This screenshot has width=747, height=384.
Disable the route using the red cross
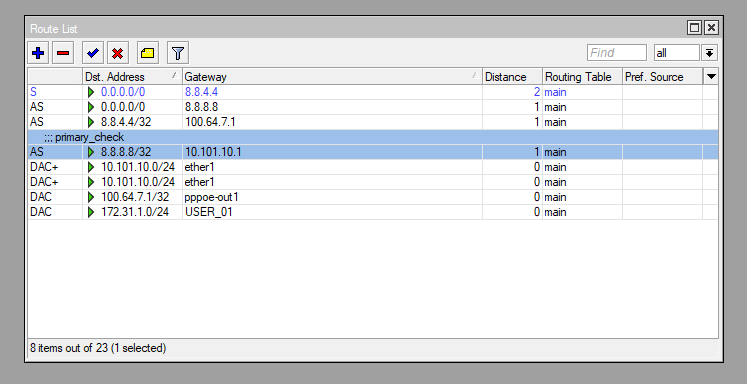[x=118, y=53]
